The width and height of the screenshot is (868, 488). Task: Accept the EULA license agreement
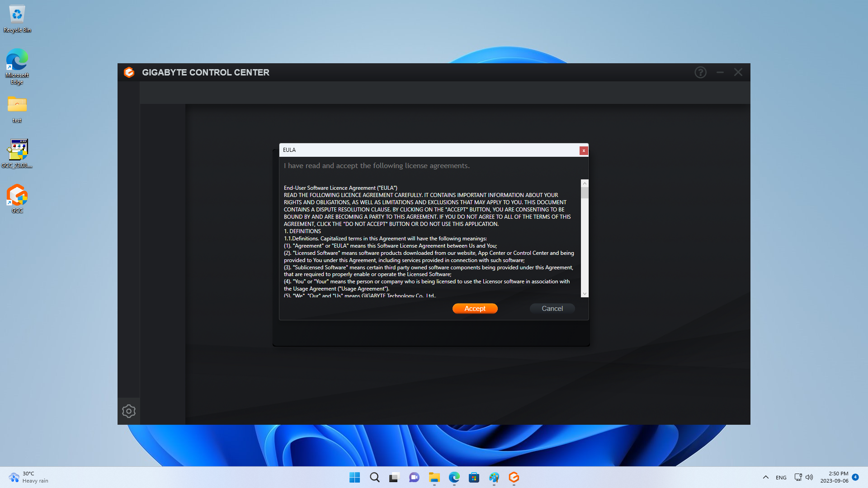pyautogui.click(x=475, y=309)
